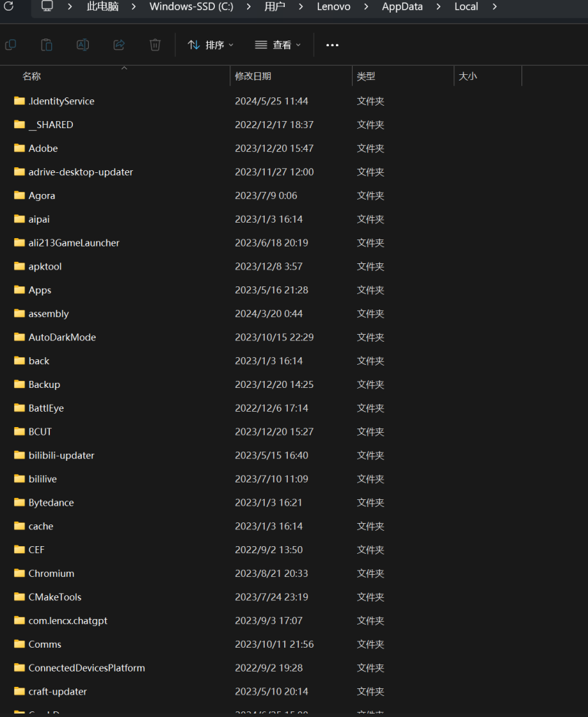Click the Copy icon in toolbar
588x717 pixels.
tap(10, 45)
